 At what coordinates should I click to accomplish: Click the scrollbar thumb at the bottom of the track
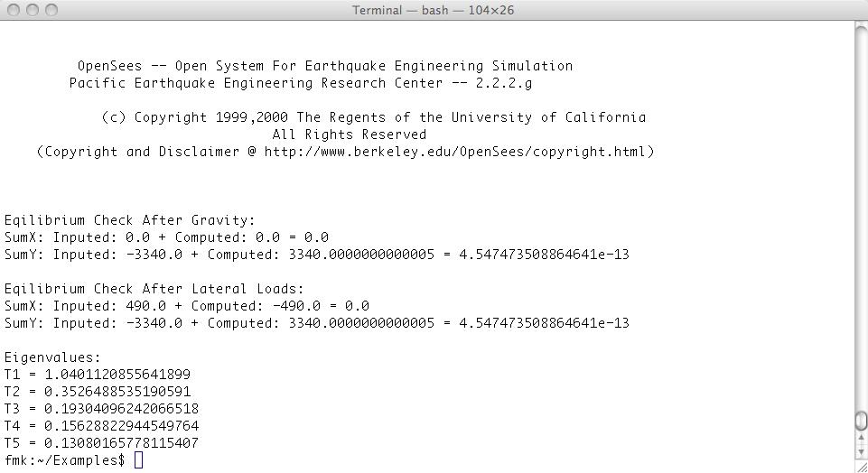click(861, 421)
